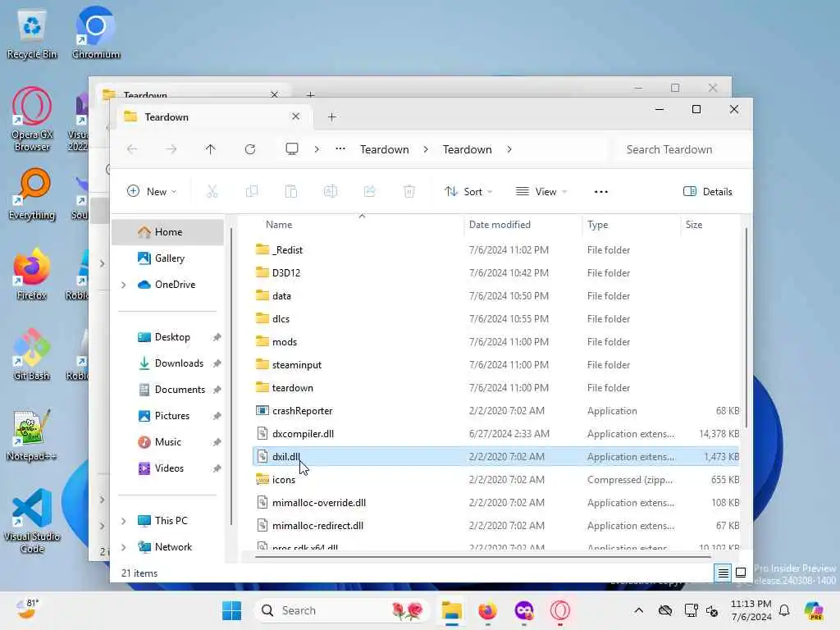Screen dimensions: 840x630
Task: Launch Everything search desktop shortcut
Action: pyautogui.click(x=32, y=194)
